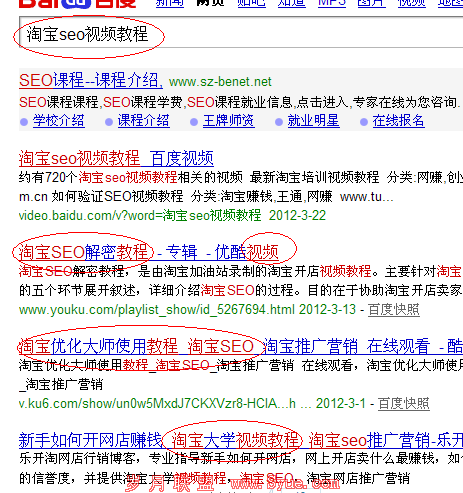463x493 pixels.
Task: Switch to the 贴吧 search tab
Action: click(251, 3)
